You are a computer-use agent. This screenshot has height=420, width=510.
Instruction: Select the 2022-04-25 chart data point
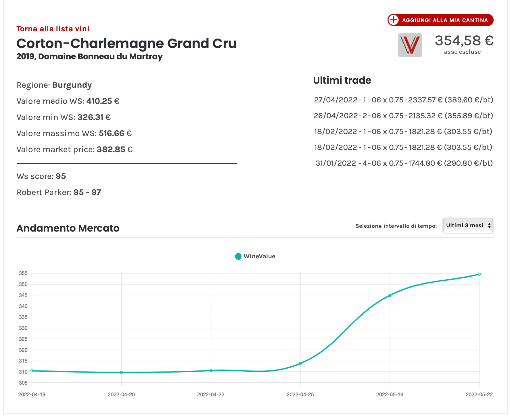click(300, 364)
